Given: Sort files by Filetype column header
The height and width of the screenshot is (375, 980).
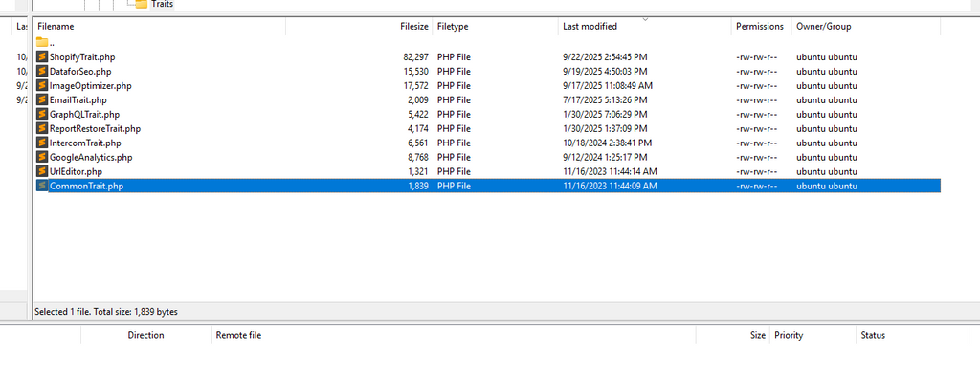Looking at the screenshot, I should click(495, 26).
